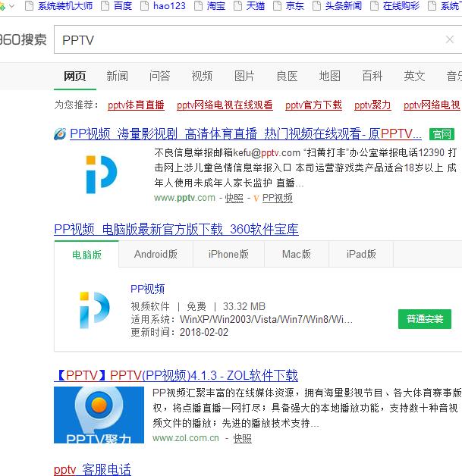Screen dimensions: 462x476
Task: Switch to the 良医 tab
Action: [287, 76]
